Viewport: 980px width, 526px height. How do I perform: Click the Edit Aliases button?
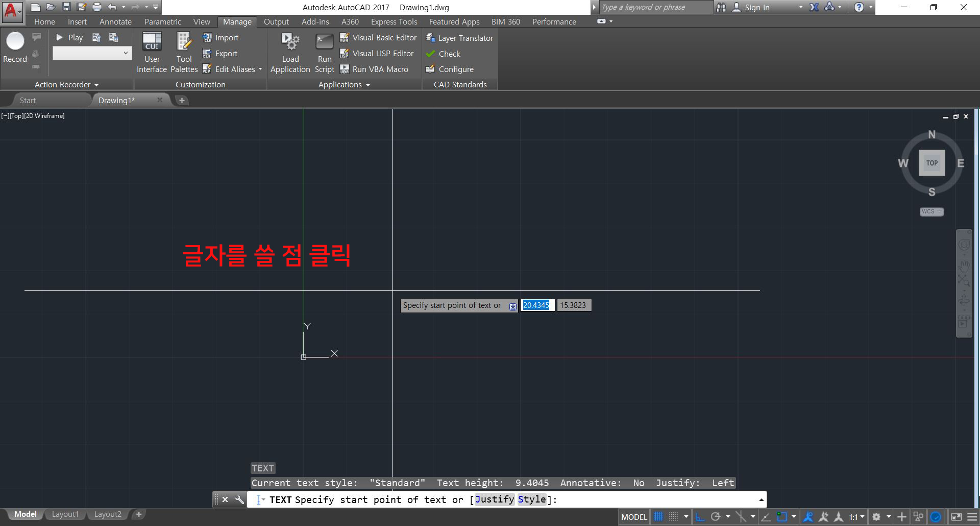229,69
